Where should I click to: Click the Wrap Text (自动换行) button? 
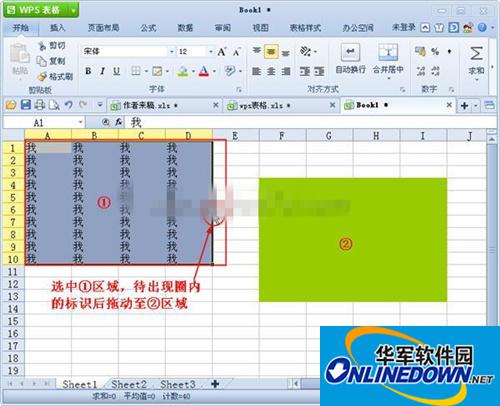[350, 59]
